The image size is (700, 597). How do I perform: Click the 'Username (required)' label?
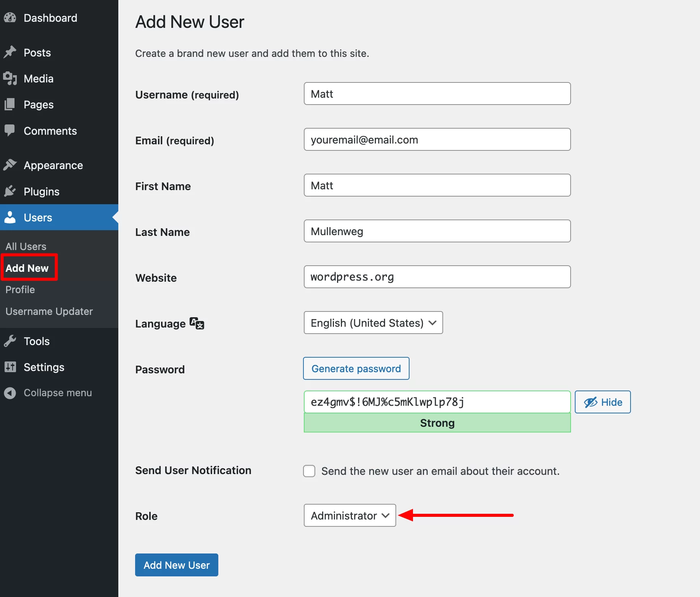tap(187, 95)
